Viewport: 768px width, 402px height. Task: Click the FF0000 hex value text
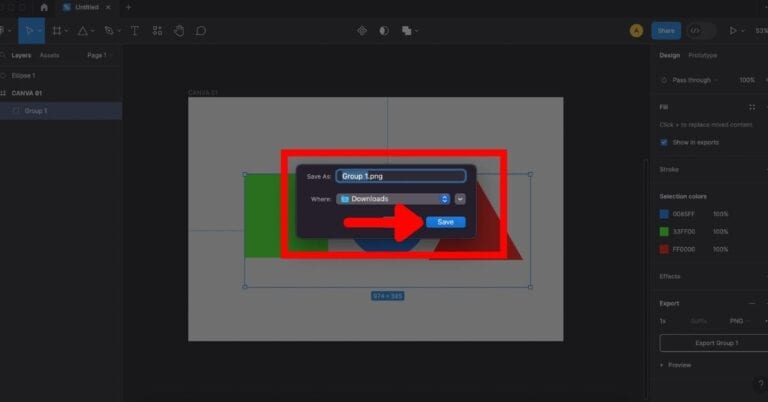coord(684,249)
